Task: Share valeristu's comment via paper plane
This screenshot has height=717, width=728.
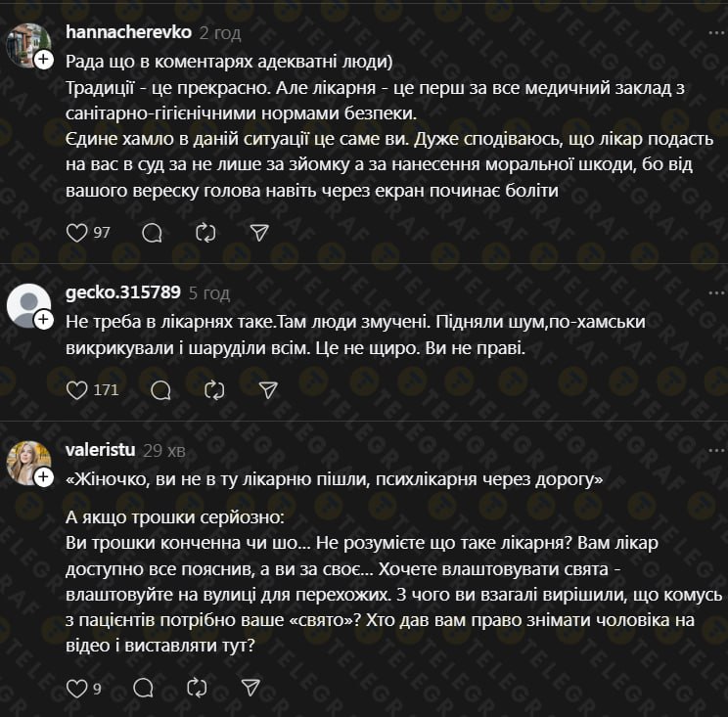Action: [250, 688]
